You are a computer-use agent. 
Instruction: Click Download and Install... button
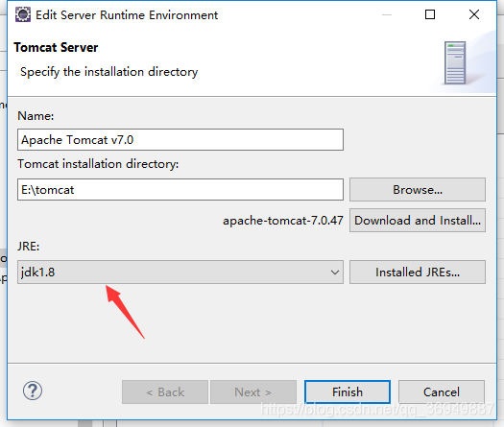click(x=418, y=221)
